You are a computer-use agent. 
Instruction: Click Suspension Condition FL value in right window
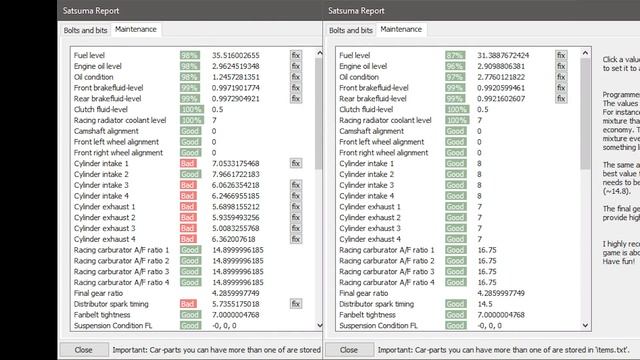coord(489,325)
